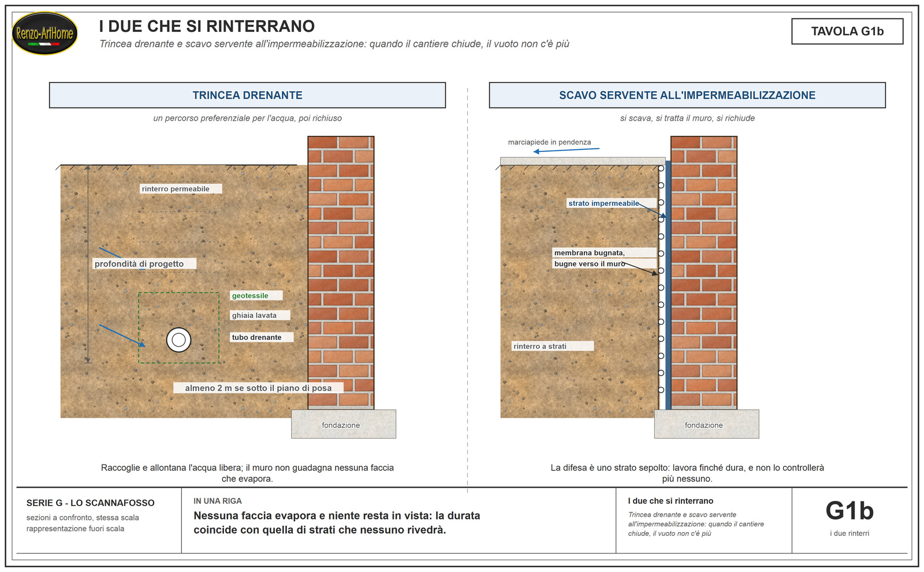
Task: Click the italic footer description under "I due che si rinterrano"
Action: click(x=696, y=524)
